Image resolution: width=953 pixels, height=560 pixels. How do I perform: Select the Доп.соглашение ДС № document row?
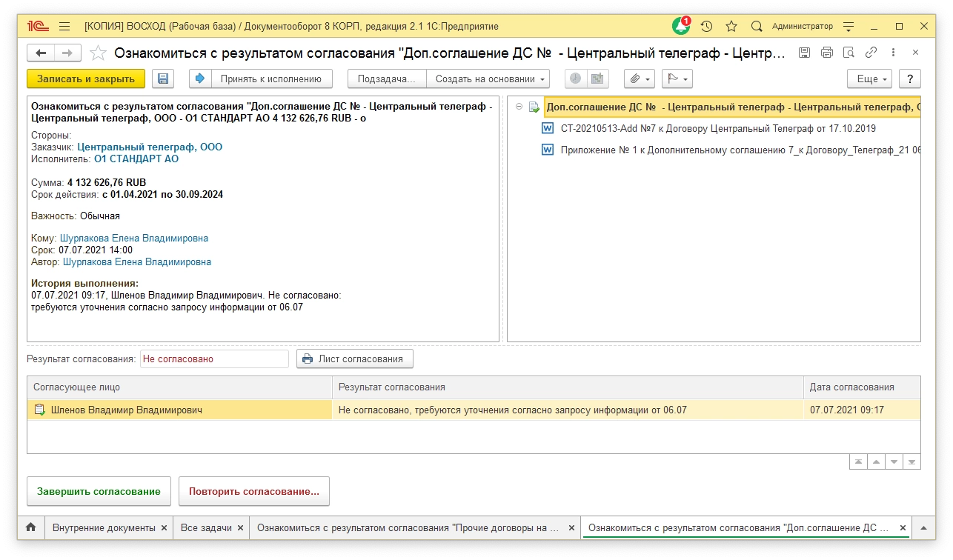(x=733, y=107)
